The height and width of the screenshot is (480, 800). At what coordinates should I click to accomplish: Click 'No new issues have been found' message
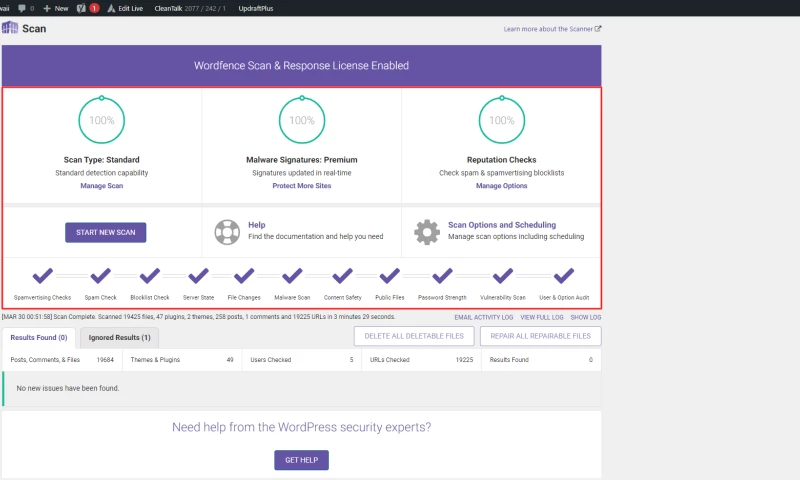click(68, 388)
